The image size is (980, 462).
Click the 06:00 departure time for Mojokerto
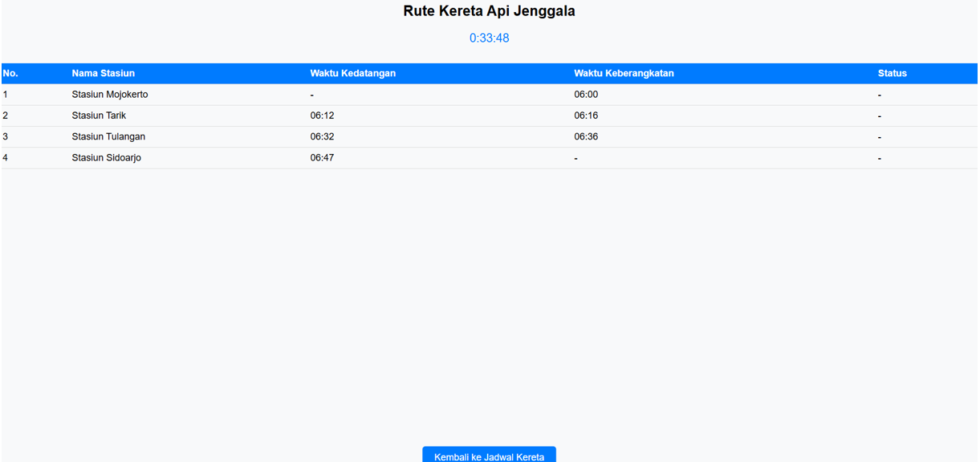pyautogui.click(x=586, y=95)
